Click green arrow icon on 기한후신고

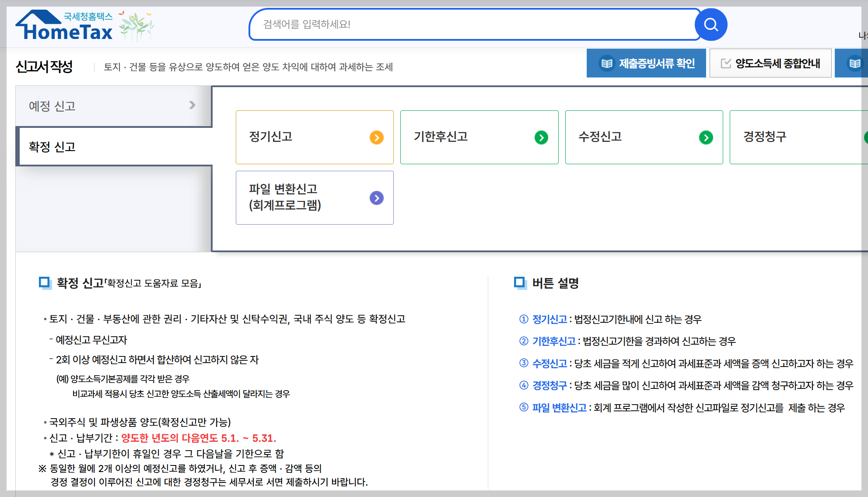541,137
